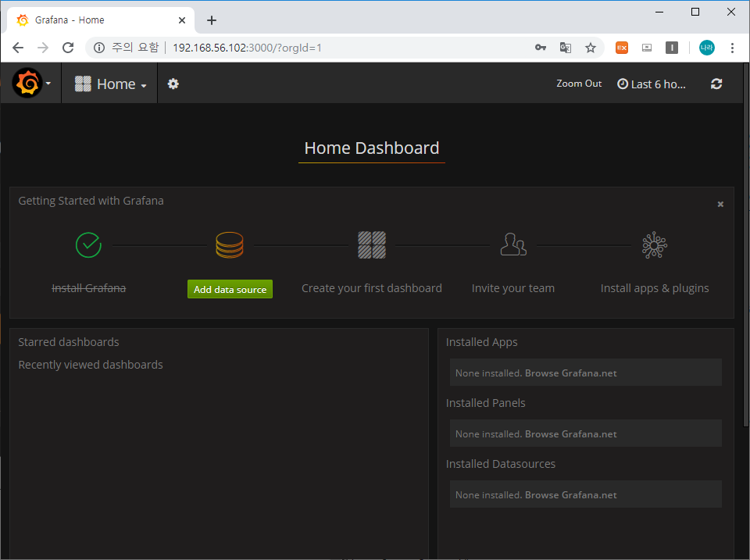Click the page vertical scrollbar
Viewport: 750px width, 560px height.
[745, 244]
